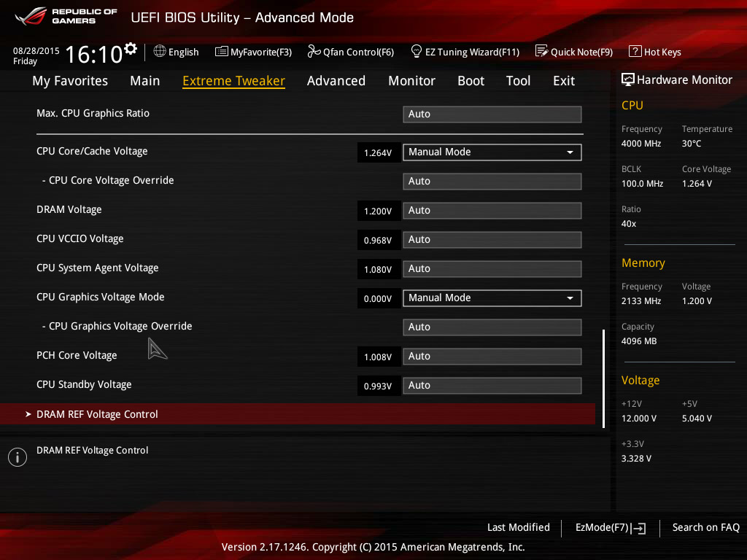Click the CPU Standby Voltage Auto field

492,385
